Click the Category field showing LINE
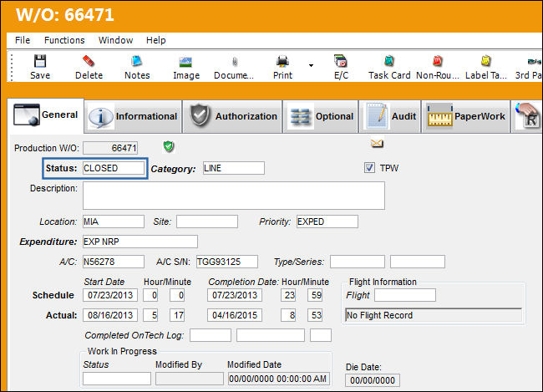Image resolution: width=543 pixels, height=392 pixels. tap(234, 168)
